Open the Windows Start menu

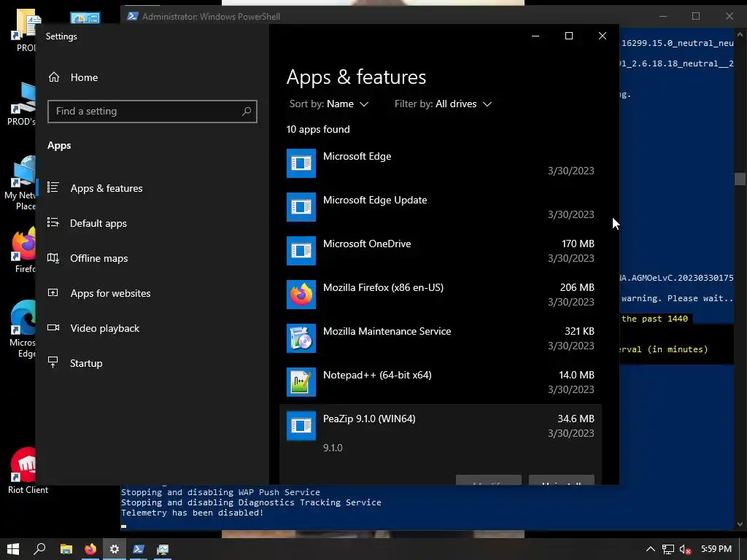point(13,549)
